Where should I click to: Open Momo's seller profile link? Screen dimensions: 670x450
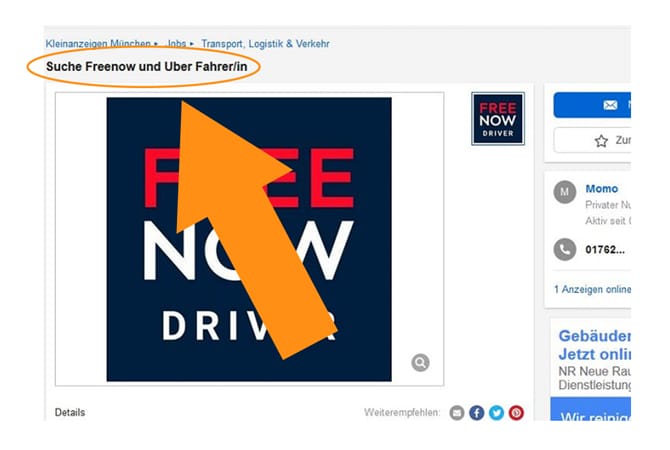[x=601, y=188]
